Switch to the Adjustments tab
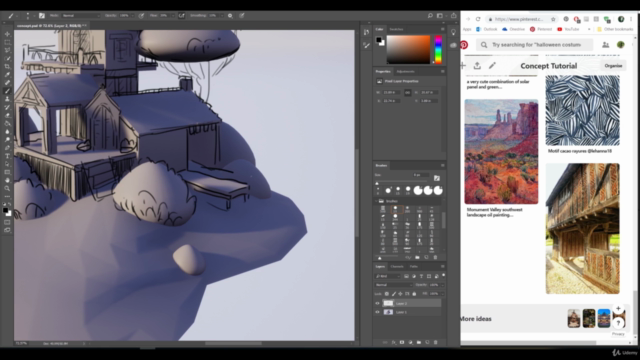640x360 pixels. [x=406, y=71]
